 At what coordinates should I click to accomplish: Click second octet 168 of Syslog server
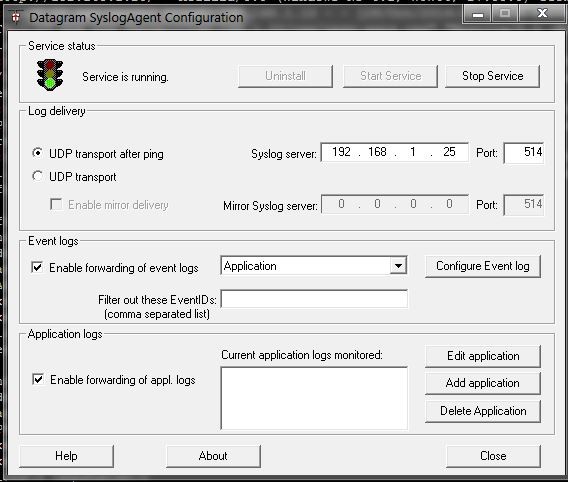377,152
